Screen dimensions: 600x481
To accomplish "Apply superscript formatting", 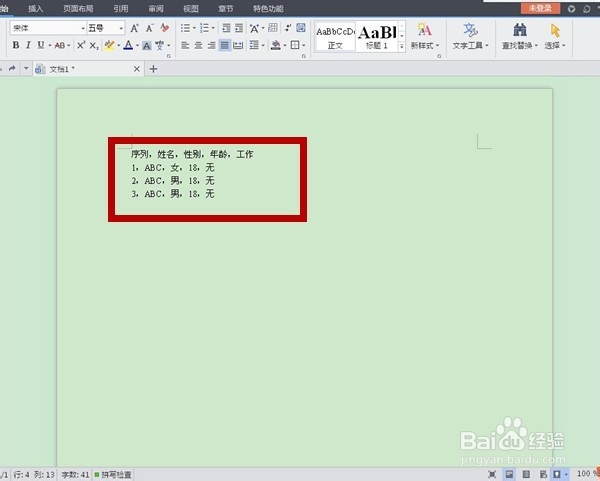I will coord(80,46).
